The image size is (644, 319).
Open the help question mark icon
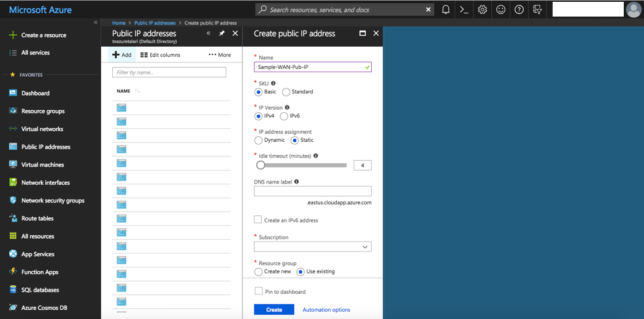519,10
